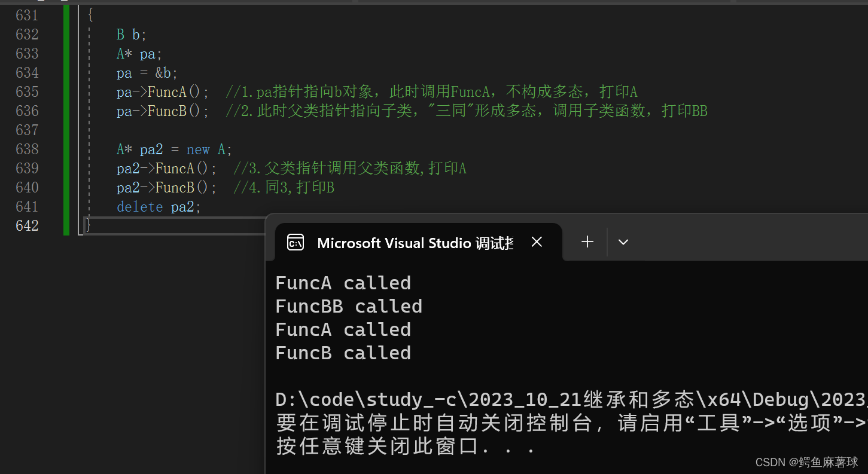Click the 'A* pa;' declaration
This screenshot has width=868, height=474.
point(139,54)
